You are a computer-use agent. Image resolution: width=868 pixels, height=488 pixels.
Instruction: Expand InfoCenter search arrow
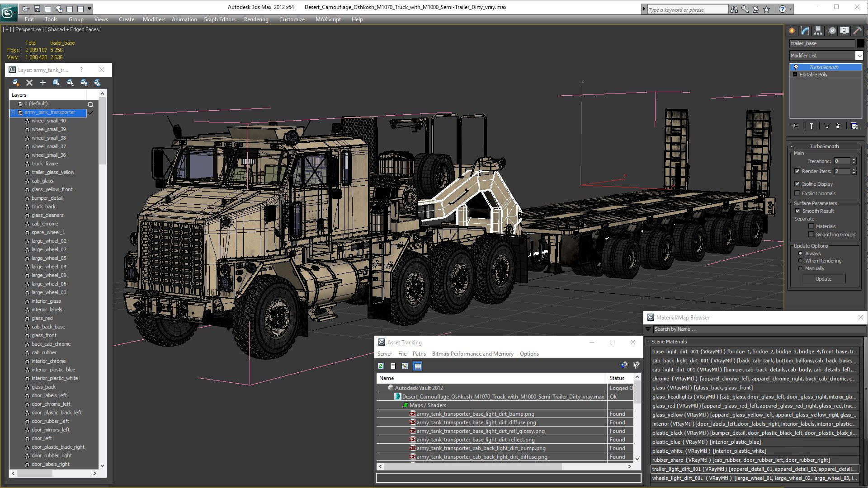point(644,9)
